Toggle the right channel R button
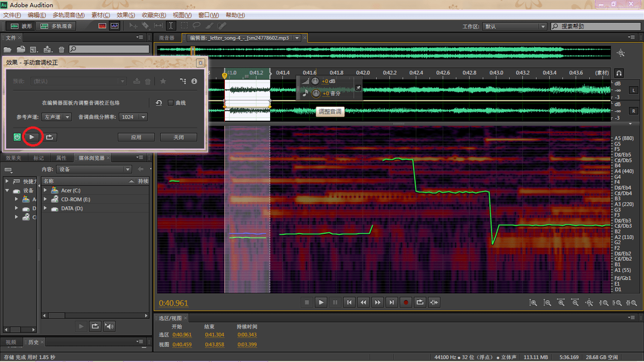 (633, 111)
